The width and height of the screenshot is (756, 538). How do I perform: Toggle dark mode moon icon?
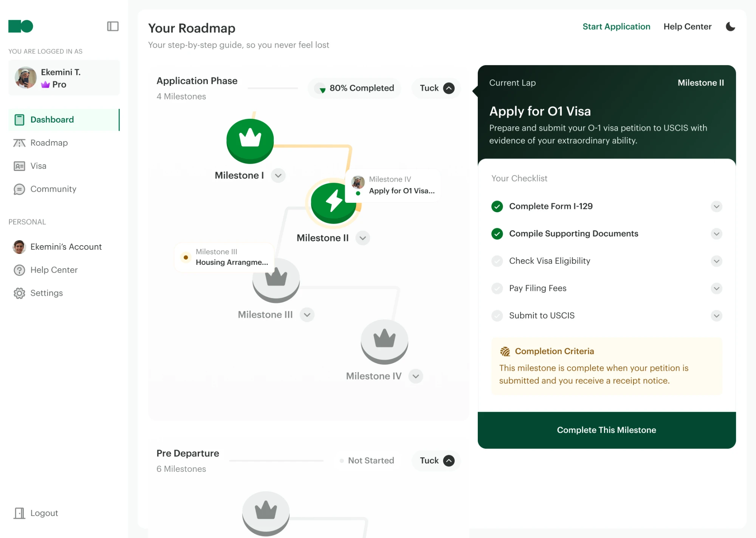[x=730, y=26]
